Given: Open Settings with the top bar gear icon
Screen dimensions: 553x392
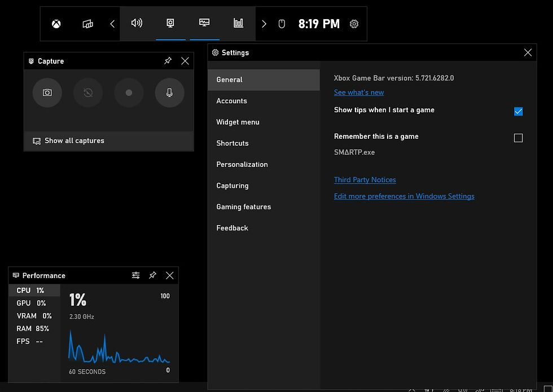Looking at the screenshot, I should point(354,24).
